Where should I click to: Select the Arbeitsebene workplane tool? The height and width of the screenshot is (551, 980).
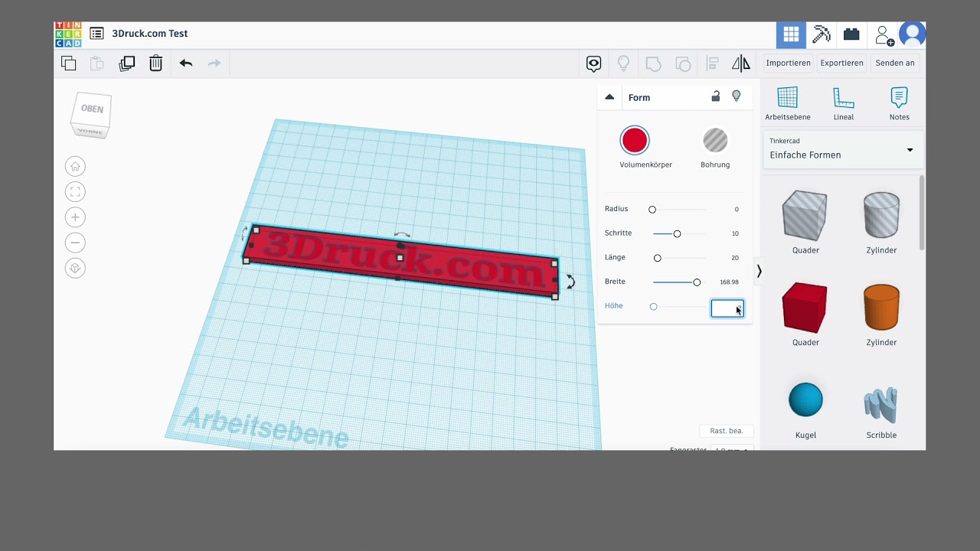[x=788, y=103]
